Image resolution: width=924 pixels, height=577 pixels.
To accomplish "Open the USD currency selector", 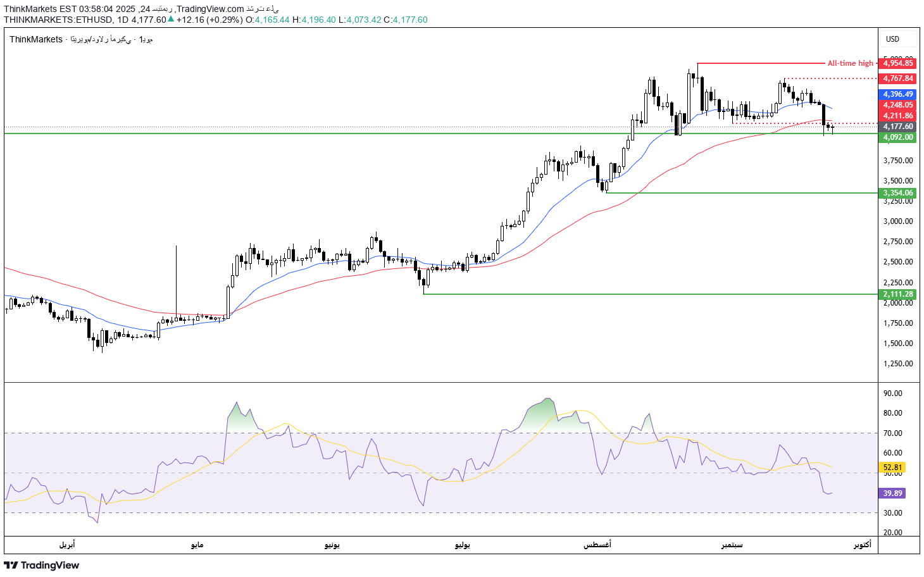I will 894,38.
